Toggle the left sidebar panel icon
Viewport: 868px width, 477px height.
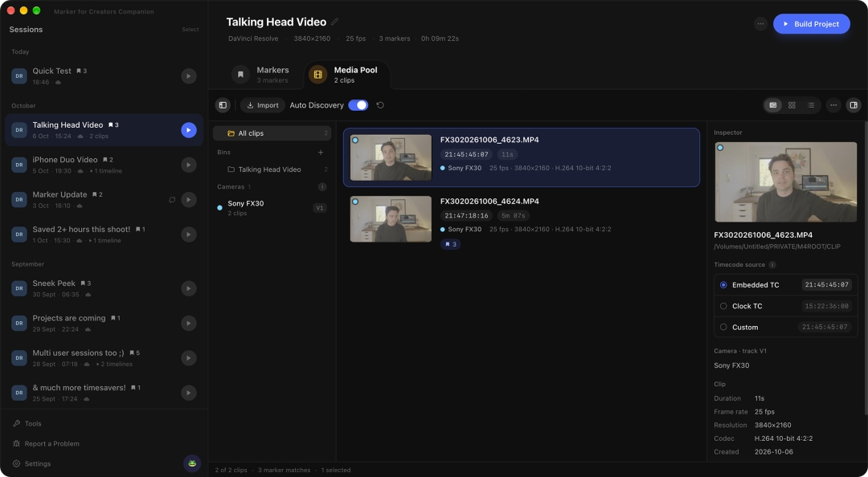[x=223, y=105]
